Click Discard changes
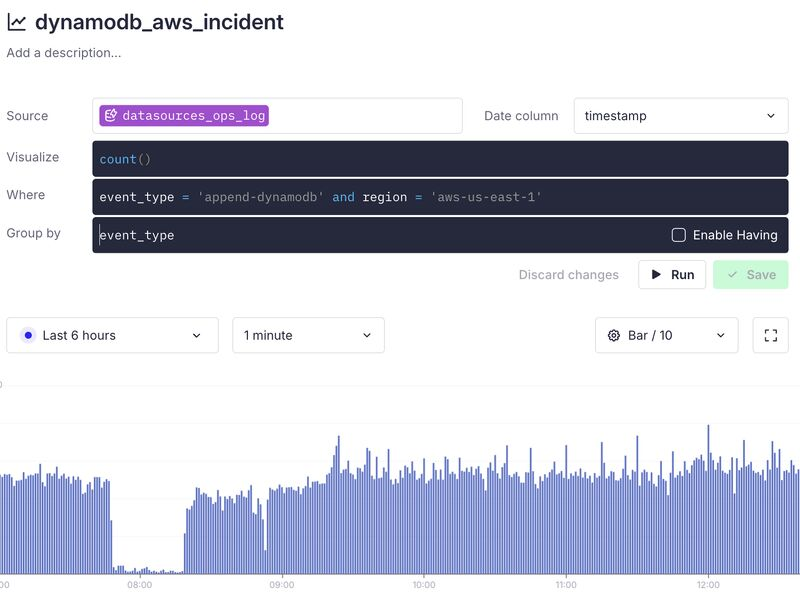The image size is (800, 594). [568, 275]
